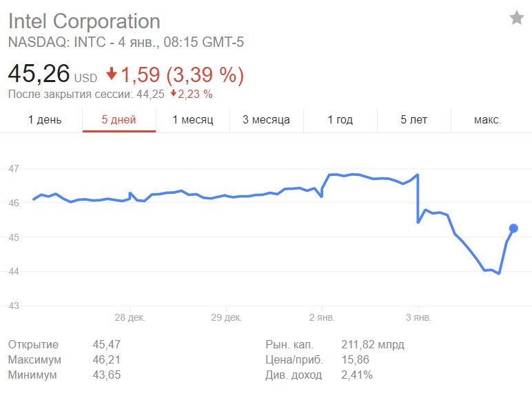The image size is (532, 398).
Task: Click the Intel Corporation title
Action: 84,21
